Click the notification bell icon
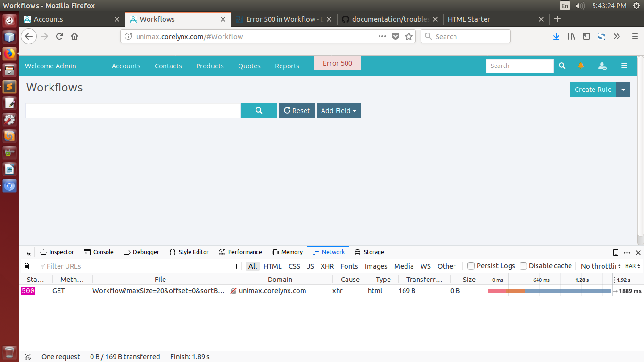Screen dimensions: 644x362 (x=581, y=66)
